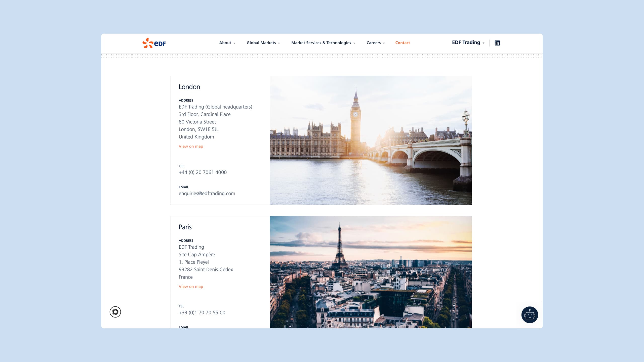The width and height of the screenshot is (644, 362).
Task: Click the enquiries@edftrading.com email
Action: pos(207,193)
